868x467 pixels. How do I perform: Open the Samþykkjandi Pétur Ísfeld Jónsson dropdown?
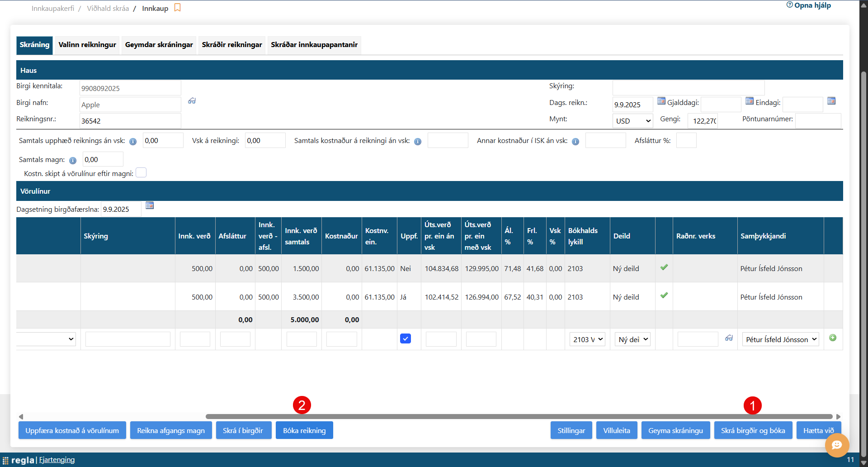click(781, 339)
